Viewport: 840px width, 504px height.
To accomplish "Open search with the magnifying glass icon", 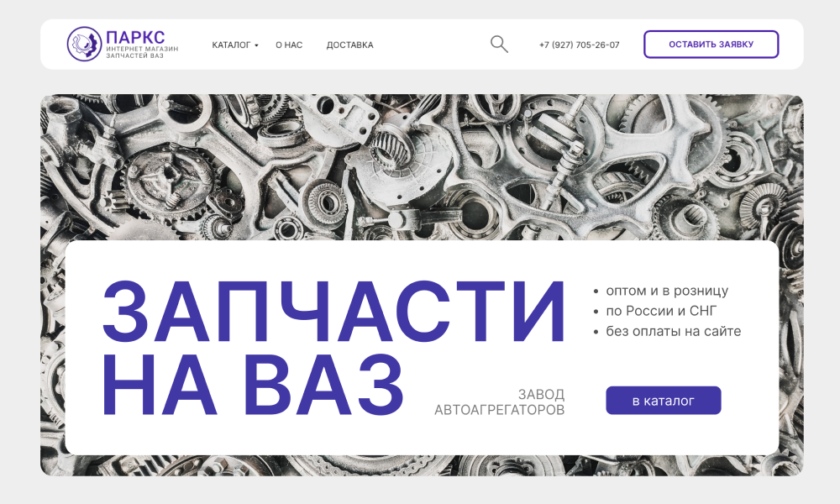I will tap(499, 45).
